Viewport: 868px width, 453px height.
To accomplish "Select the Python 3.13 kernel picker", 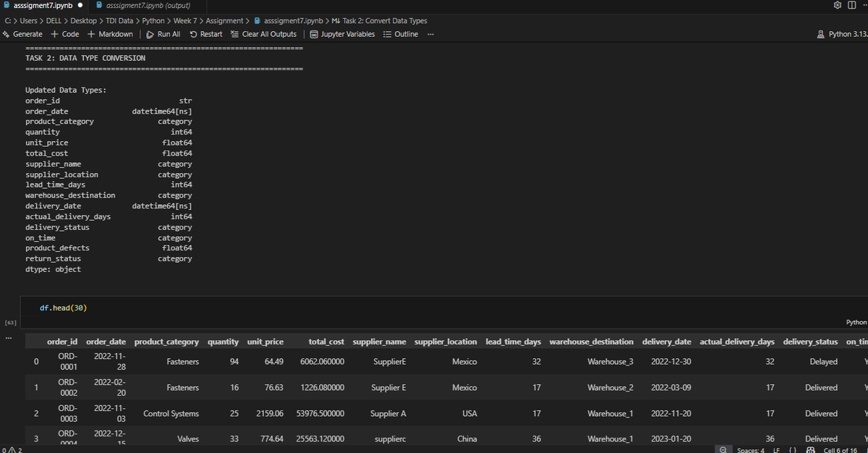I will coord(841,34).
